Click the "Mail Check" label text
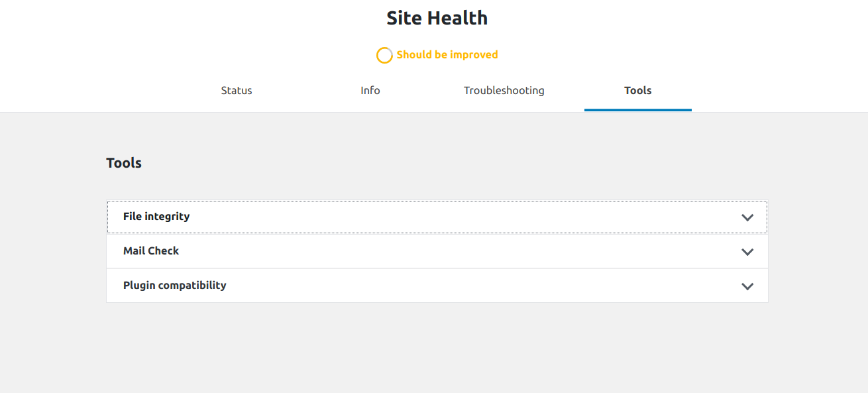The height and width of the screenshot is (393, 868). [151, 251]
